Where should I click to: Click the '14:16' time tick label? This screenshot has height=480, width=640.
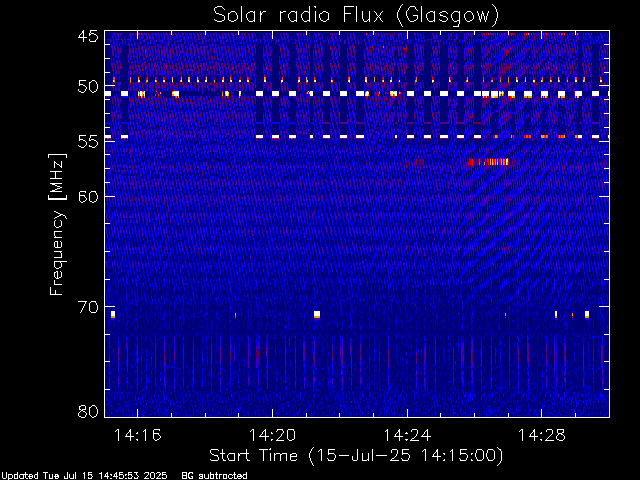point(138,435)
